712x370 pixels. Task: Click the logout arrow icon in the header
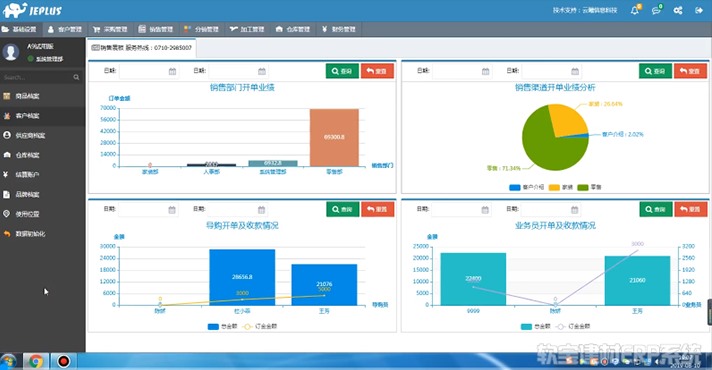click(x=699, y=10)
